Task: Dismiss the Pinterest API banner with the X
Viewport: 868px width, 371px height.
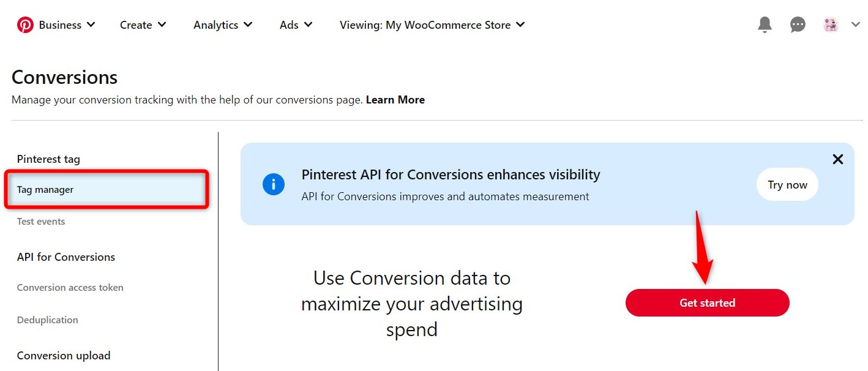Action: (837, 159)
